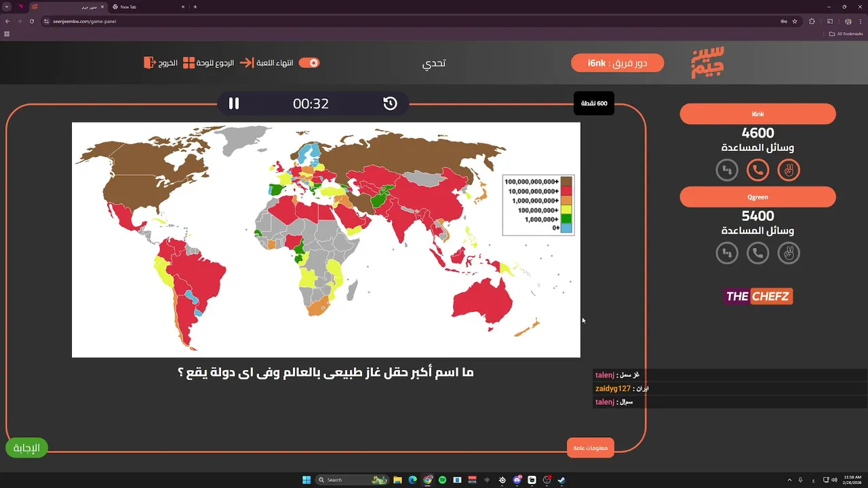Click the zaidyg127 chat message
The width and height of the screenshot is (868, 488).
(730, 388)
